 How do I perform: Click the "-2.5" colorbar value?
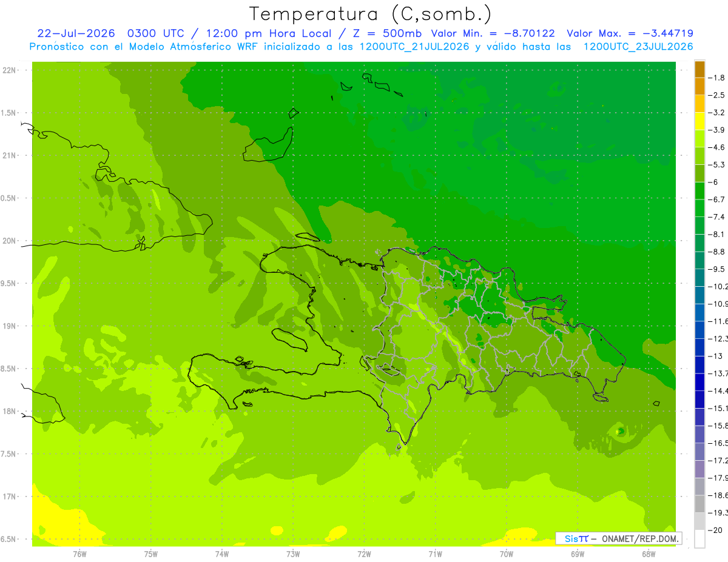pos(716,95)
